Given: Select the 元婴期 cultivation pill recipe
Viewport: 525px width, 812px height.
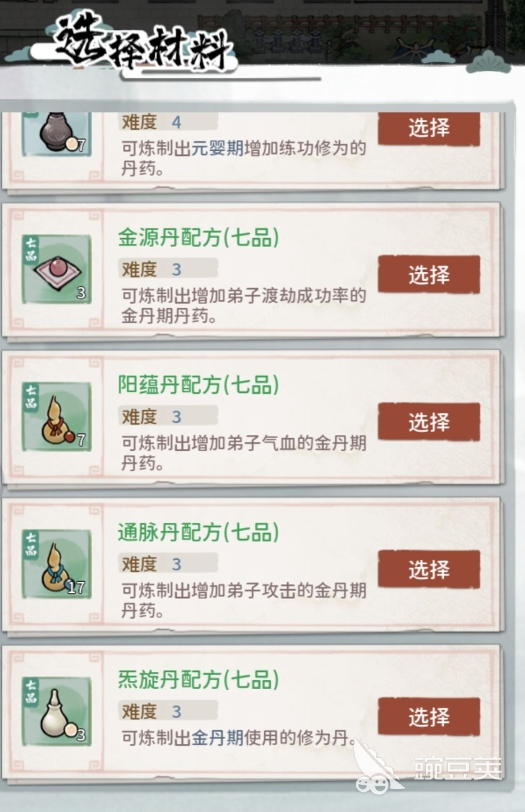Looking at the screenshot, I should pyautogui.click(x=429, y=128).
